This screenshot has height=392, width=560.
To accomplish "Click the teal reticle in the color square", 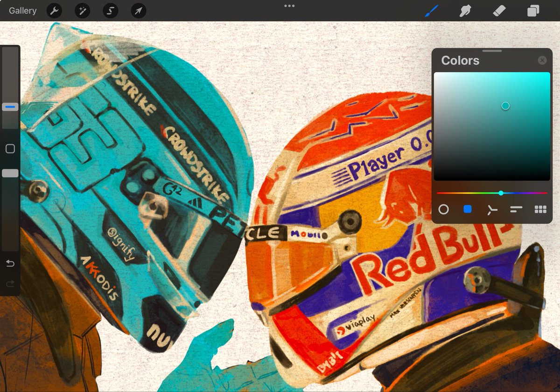I will click(505, 106).
